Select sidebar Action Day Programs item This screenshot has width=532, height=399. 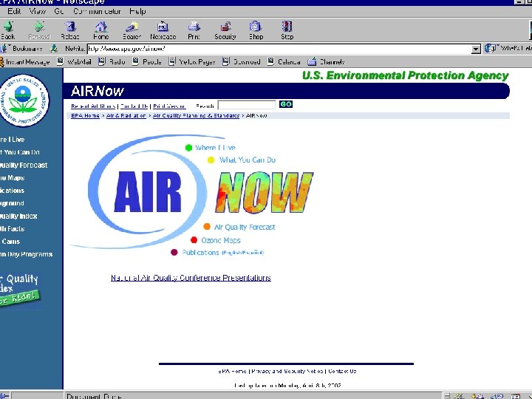pyautogui.click(x=27, y=254)
